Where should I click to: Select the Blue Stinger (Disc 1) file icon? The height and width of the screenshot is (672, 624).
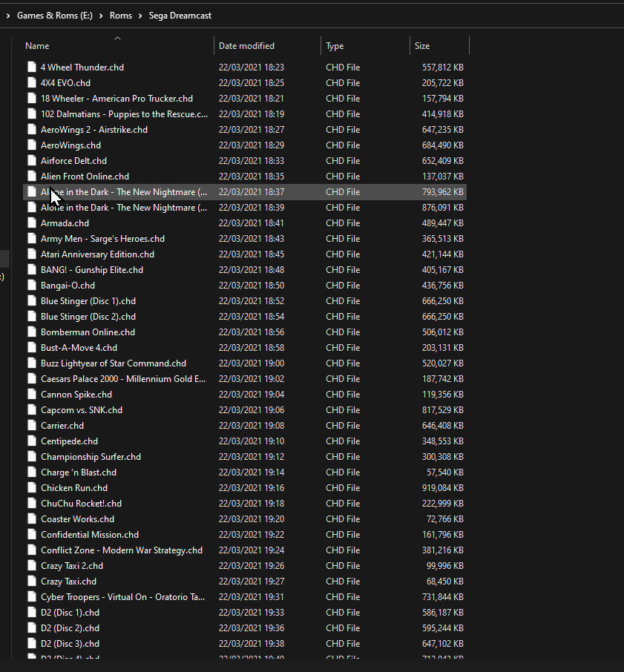click(32, 301)
